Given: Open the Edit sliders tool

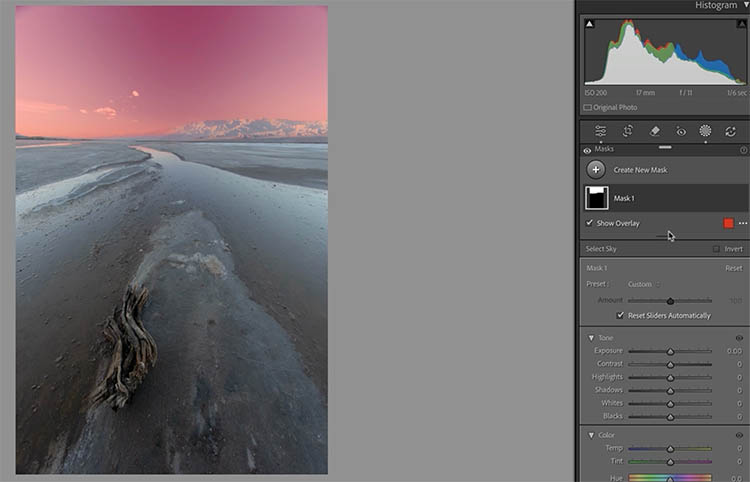Looking at the screenshot, I should (600, 131).
